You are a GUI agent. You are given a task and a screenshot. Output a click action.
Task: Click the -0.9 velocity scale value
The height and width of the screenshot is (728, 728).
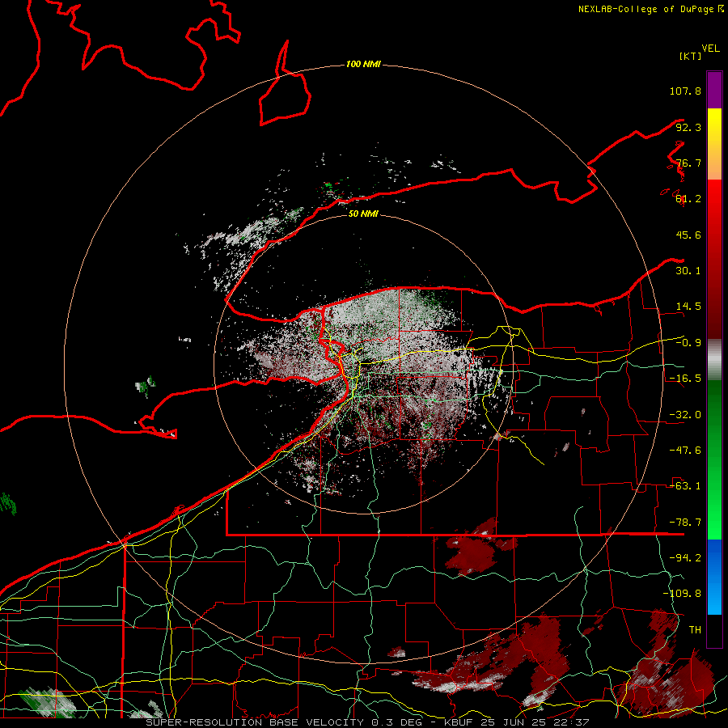click(688, 343)
